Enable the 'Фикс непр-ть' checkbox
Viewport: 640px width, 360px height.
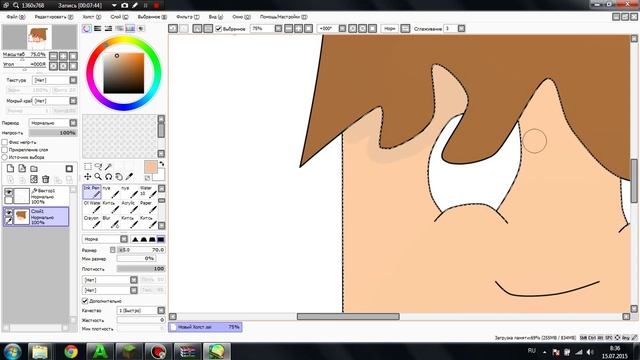4,142
